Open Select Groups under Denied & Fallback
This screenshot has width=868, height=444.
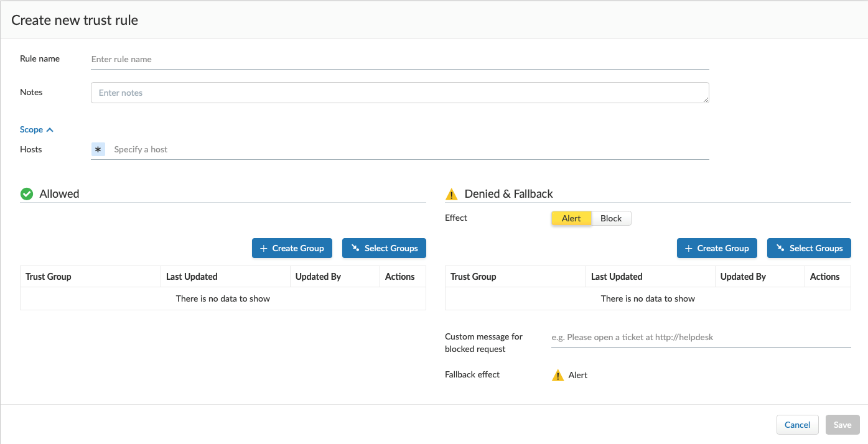click(x=809, y=248)
